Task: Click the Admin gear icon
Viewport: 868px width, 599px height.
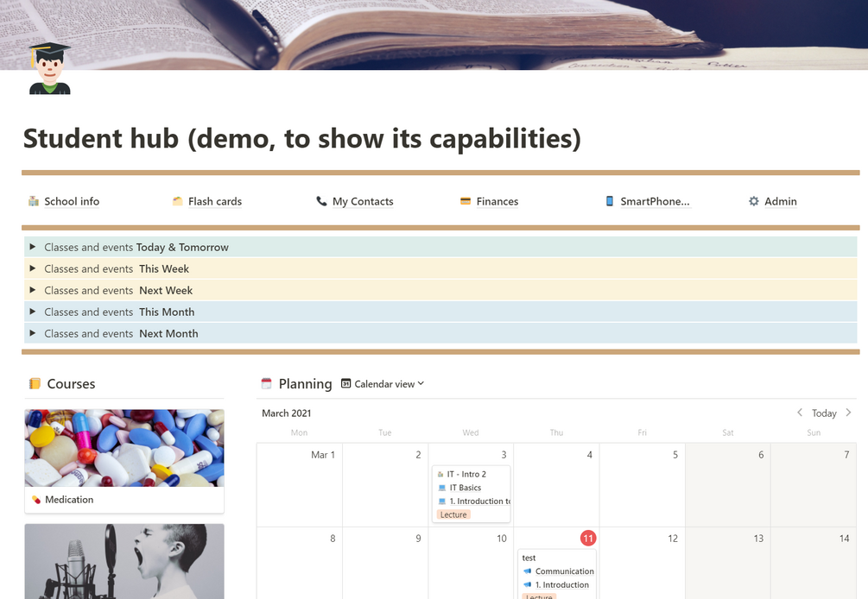Action: click(753, 201)
